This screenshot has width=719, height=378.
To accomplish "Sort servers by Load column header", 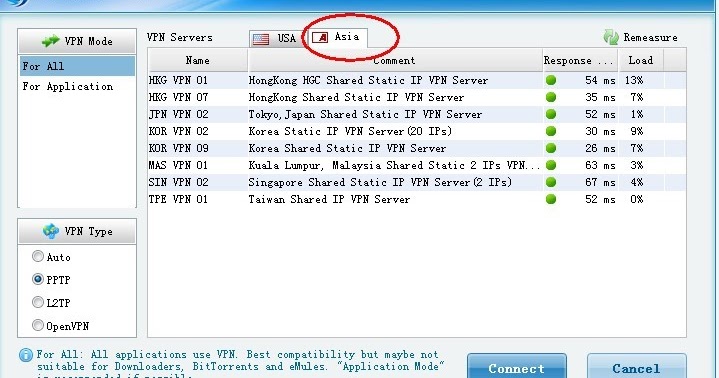I will click(641, 60).
